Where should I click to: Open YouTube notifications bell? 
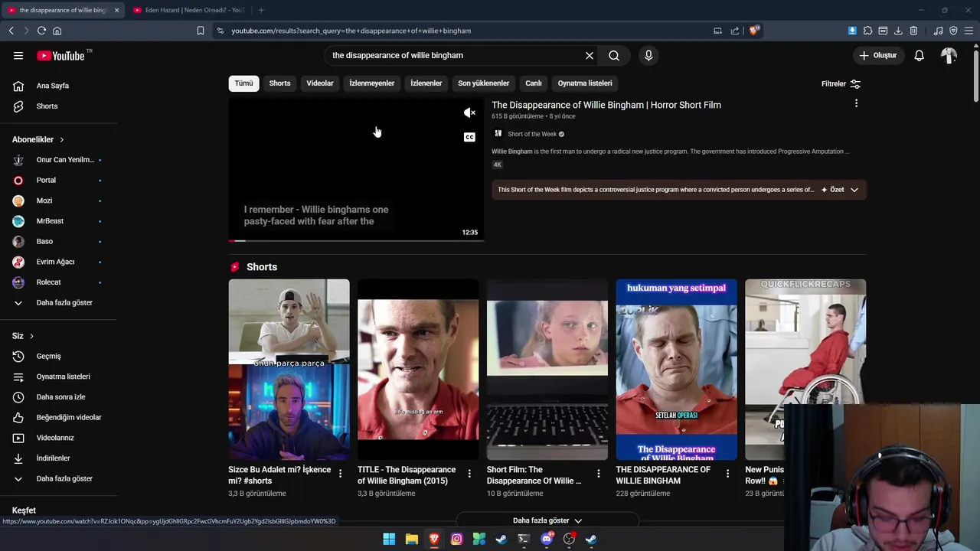coord(919,55)
